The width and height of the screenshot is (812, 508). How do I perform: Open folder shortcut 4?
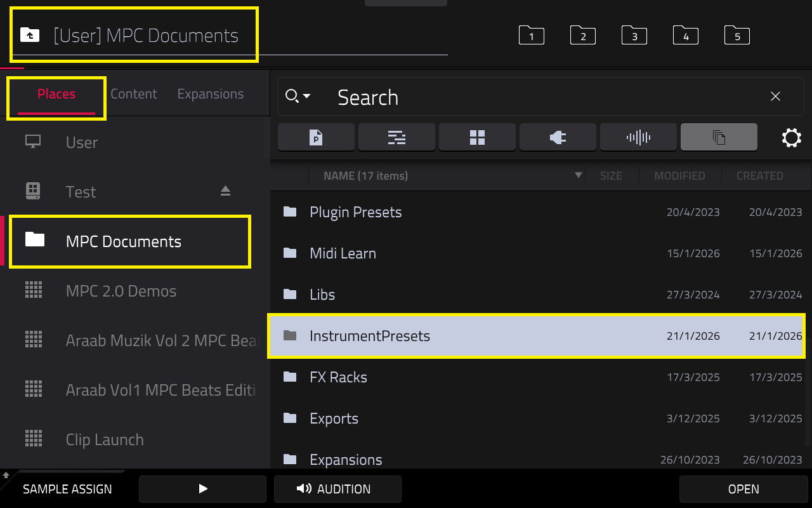pos(686,36)
